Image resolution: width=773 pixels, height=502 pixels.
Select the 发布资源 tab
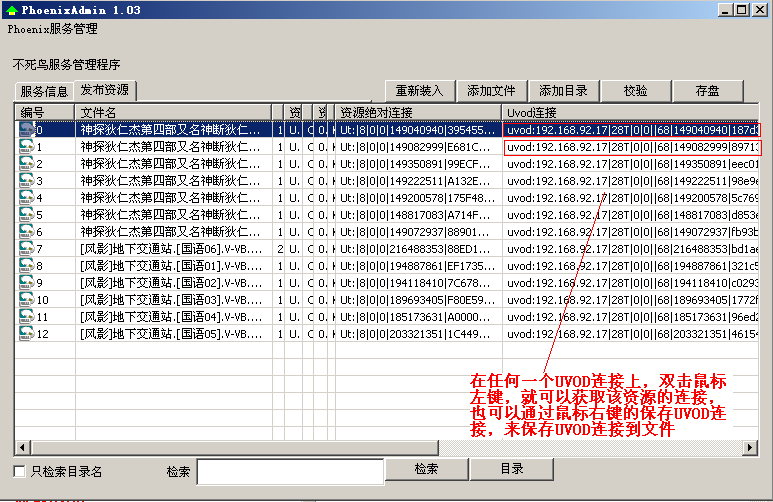click(x=105, y=90)
